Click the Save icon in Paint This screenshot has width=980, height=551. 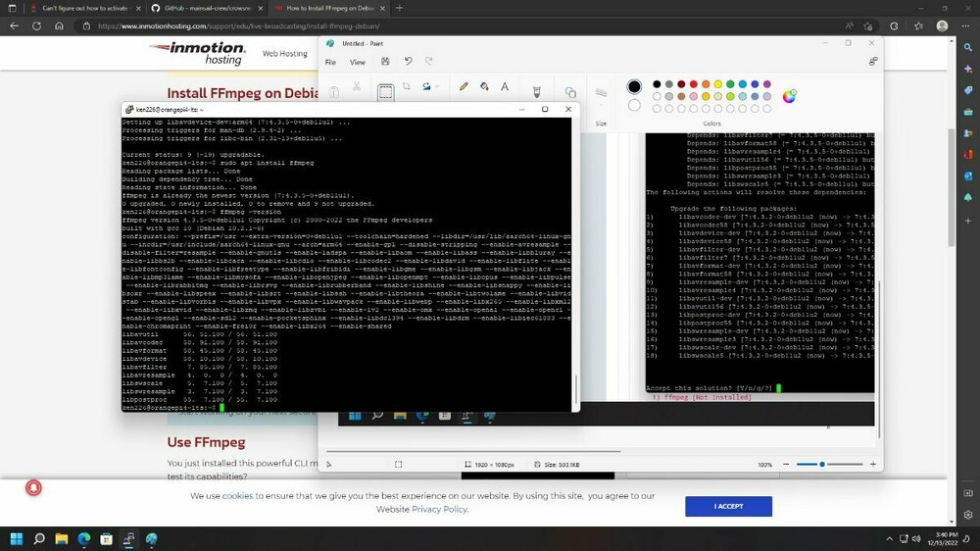click(385, 62)
